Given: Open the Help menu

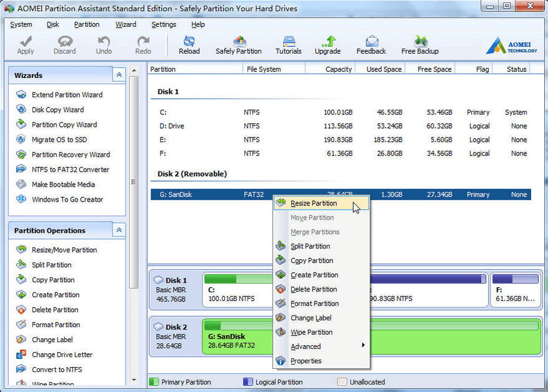Looking at the screenshot, I should (x=198, y=24).
